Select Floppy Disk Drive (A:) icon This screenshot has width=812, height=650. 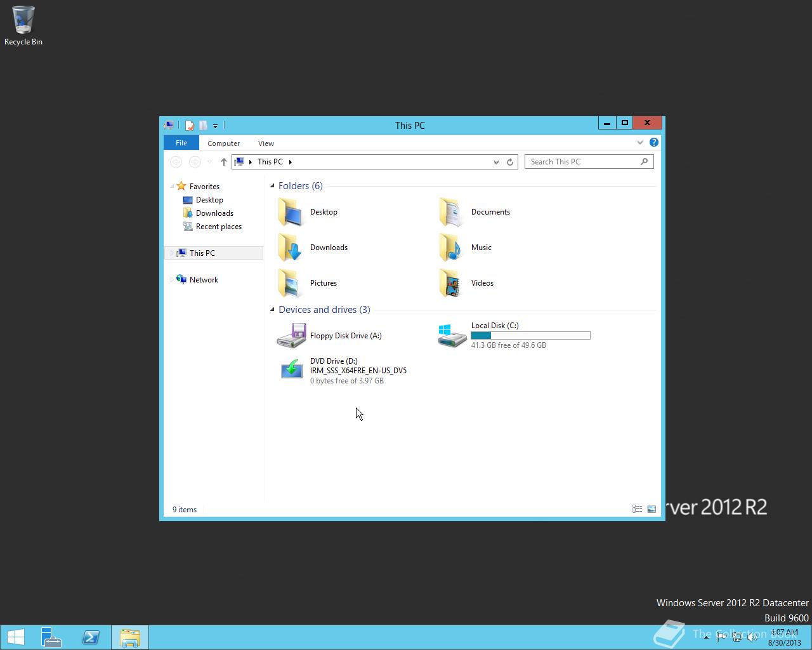click(291, 336)
